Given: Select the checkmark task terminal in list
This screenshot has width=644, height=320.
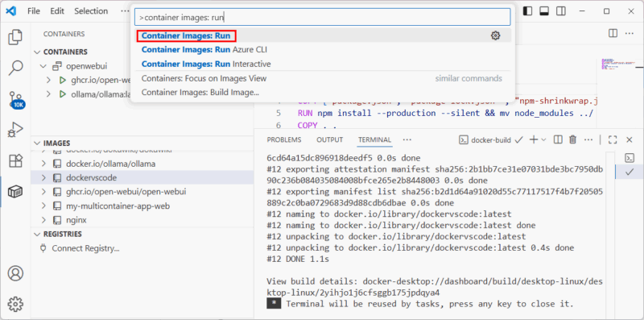Looking at the screenshot, I should [630, 172].
